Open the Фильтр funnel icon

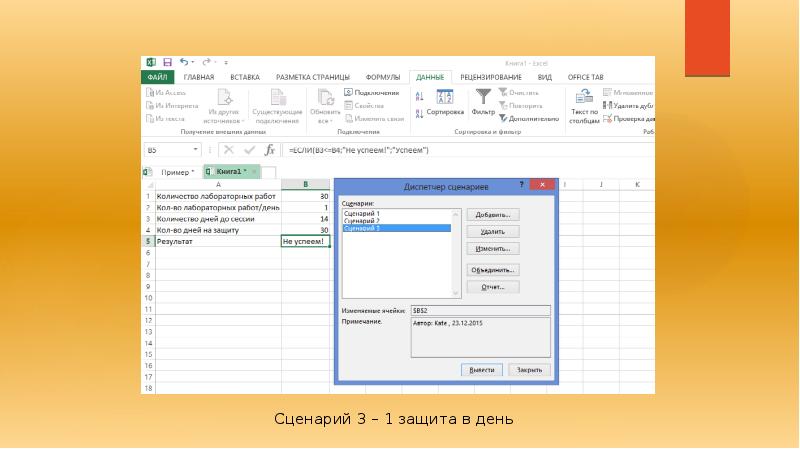pyautogui.click(x=483, y=96)
